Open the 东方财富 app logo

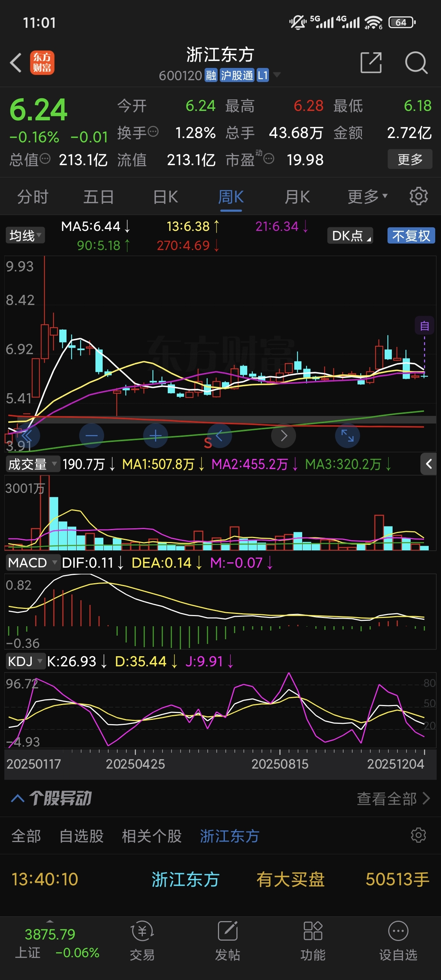click(42, 63)
